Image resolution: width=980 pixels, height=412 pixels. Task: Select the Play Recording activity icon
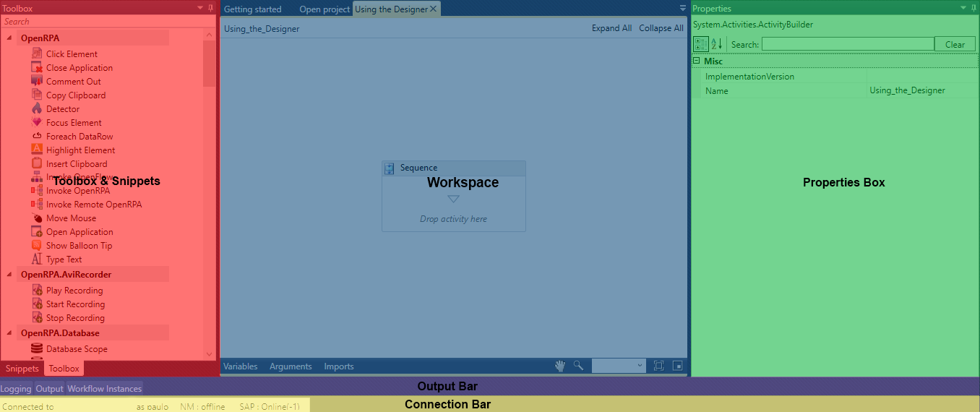[x=37, y=291]
